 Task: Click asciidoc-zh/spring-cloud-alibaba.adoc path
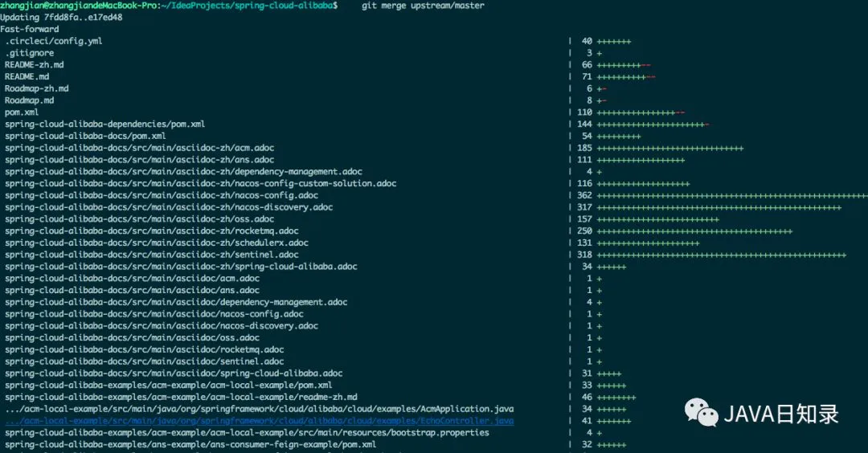point(181,267)
